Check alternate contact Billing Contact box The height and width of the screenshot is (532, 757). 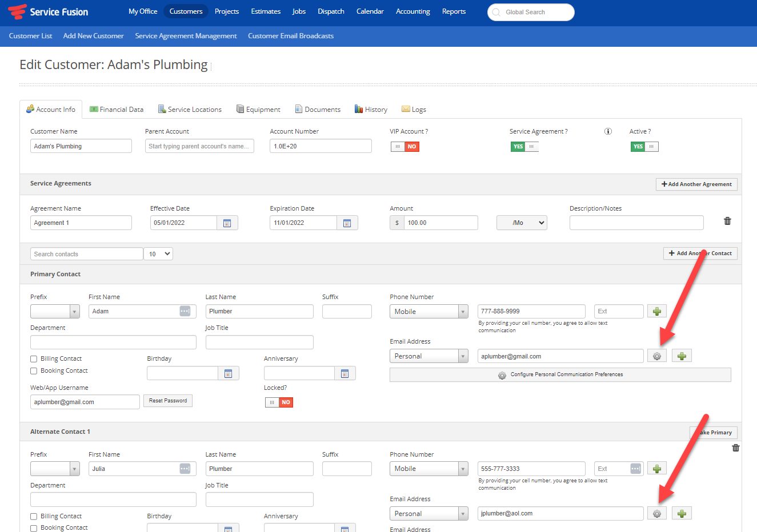coord(34,517)
